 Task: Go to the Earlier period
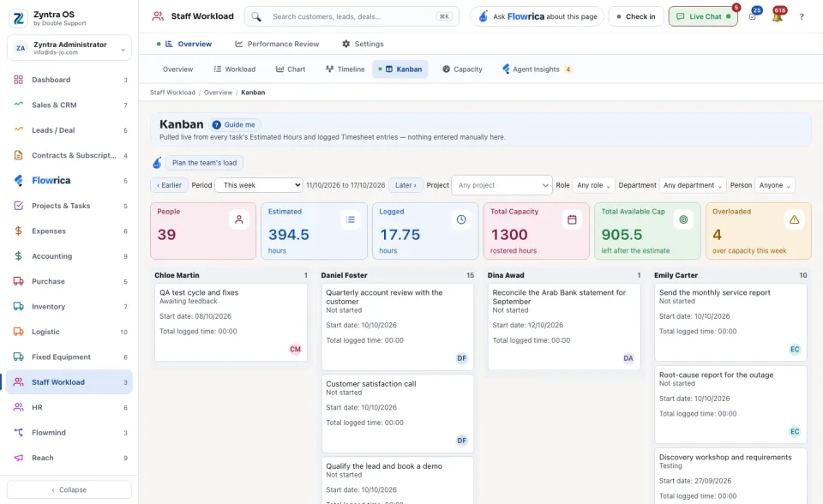(x=169, y=185)
